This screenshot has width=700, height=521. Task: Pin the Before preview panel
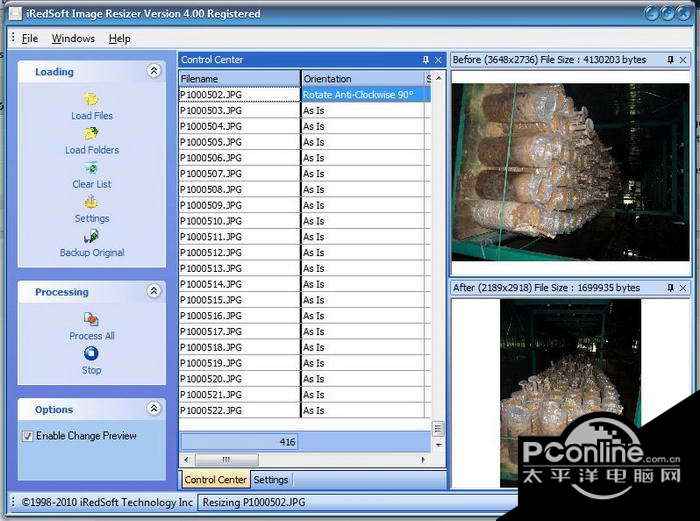[x=670, y=59]
